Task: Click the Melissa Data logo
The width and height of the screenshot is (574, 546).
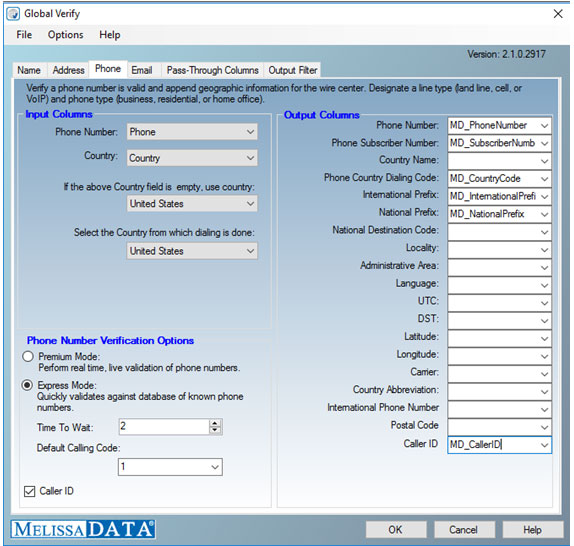Action: pos(83,529)
